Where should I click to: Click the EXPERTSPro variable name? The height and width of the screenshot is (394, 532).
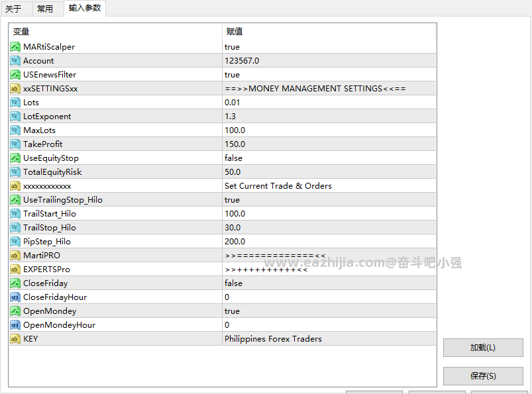pyautogui.click(x=46, y=270)
